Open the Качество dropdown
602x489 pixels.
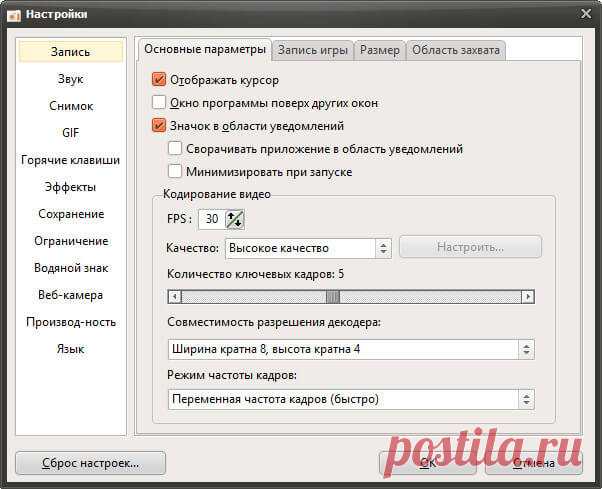[x=308, y=248]
